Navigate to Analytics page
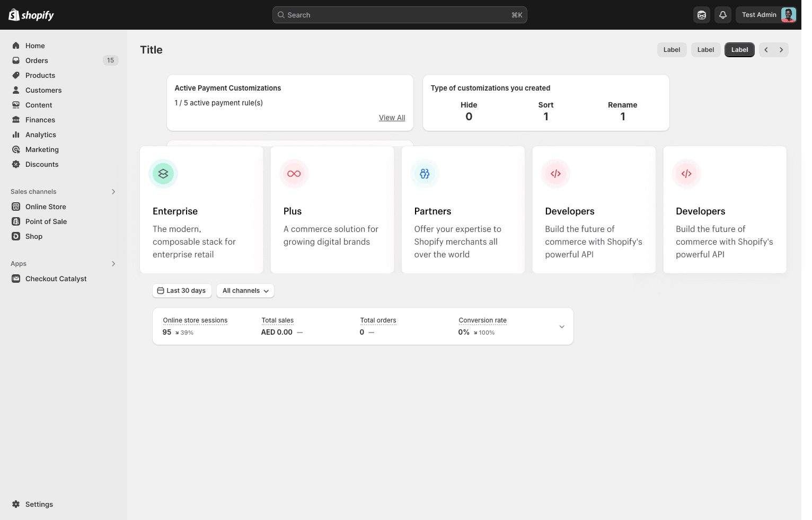This screenshot has width=812, height=520. click(40, 135)
